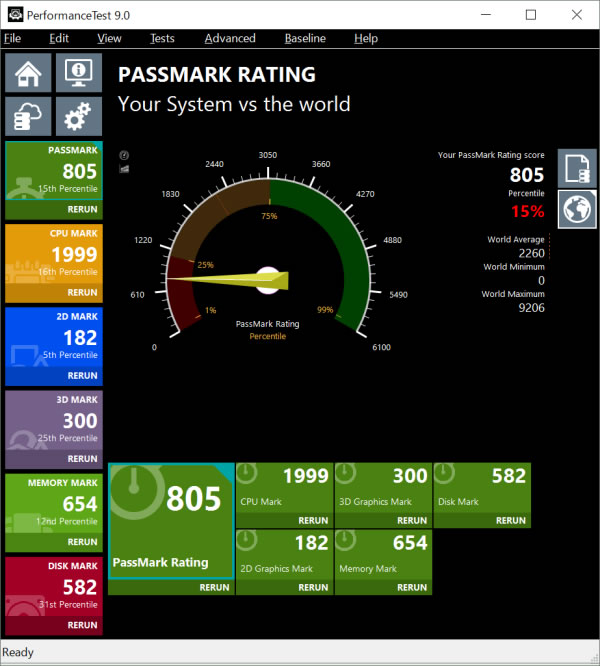Click the small chart icon beside gauge
Screen dimensions: 600x666
(124, 169)
